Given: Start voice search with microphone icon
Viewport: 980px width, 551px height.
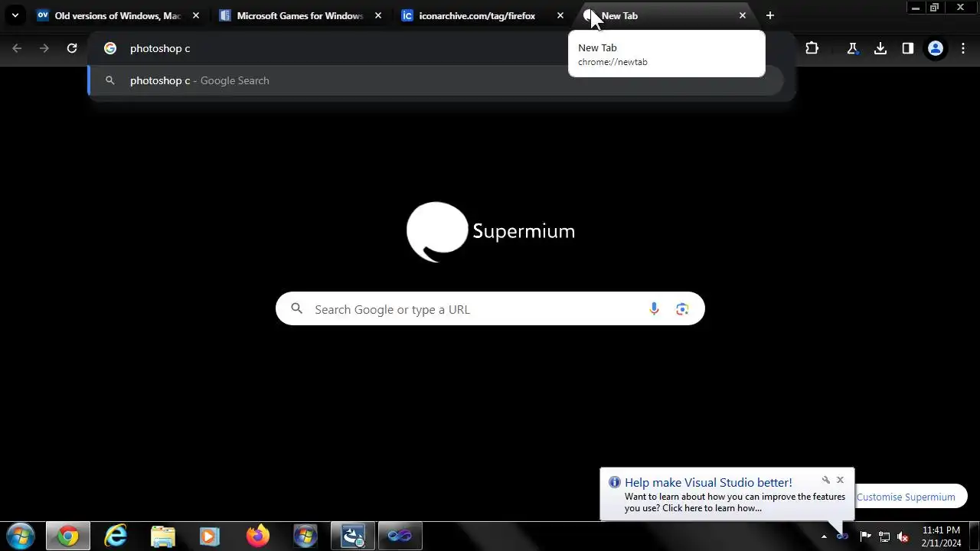Looking at the screenshot, I should point(654,309).
